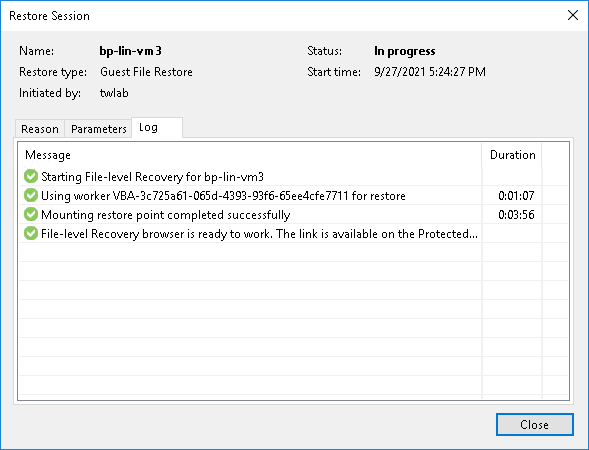Click the In progress status text
This screenshot has height=450, width=589.
coord(405,51)
